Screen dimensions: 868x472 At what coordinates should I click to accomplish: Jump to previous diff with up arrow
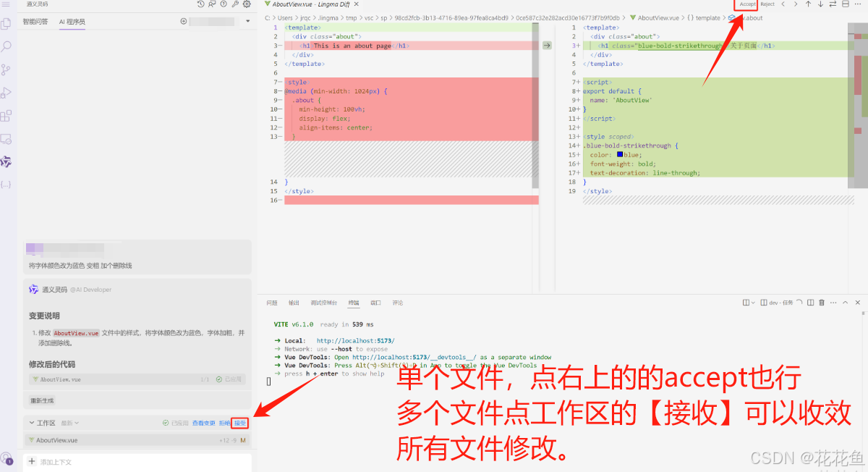pyautogui.click(x=808, y=4)
